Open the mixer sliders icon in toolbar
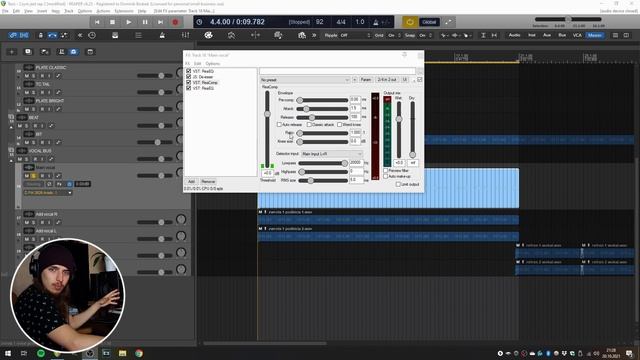This screenshot has width=640, height=360. coord(185,36)
